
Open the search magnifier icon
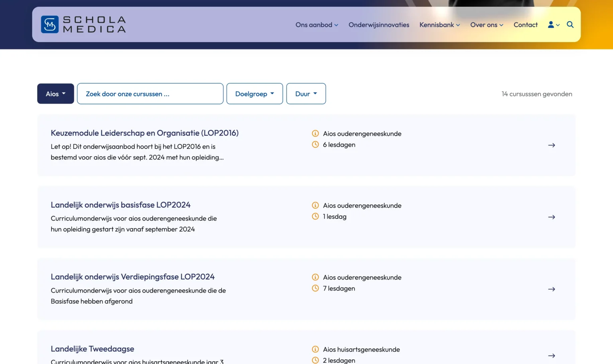point(570,25)
